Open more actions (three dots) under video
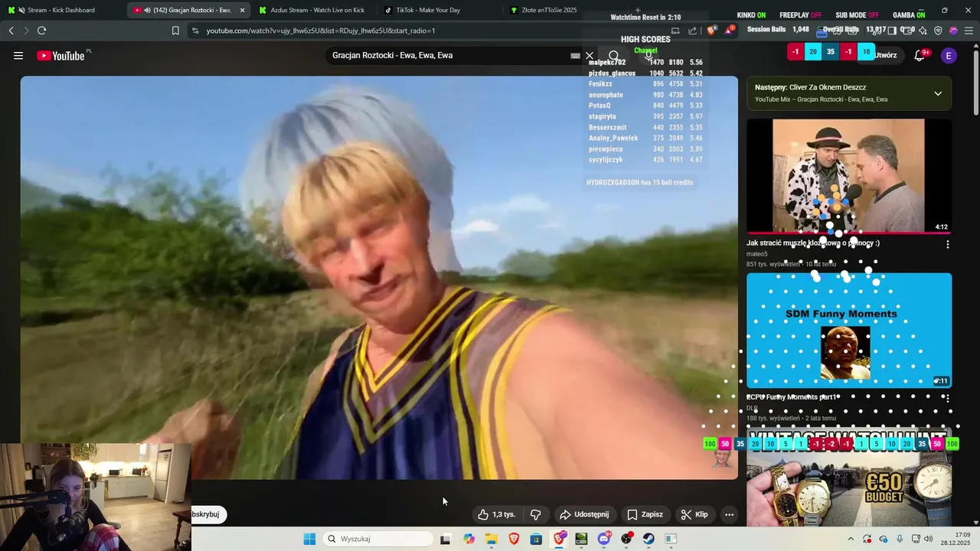The width and height of the screenshot is (980, 551). click(729, 514)
